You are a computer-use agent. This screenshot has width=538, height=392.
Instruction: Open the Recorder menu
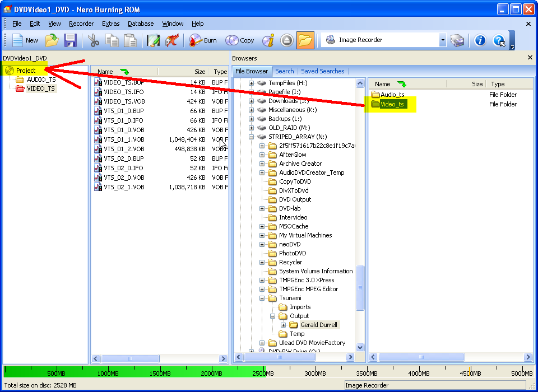(x=81, y=24)
